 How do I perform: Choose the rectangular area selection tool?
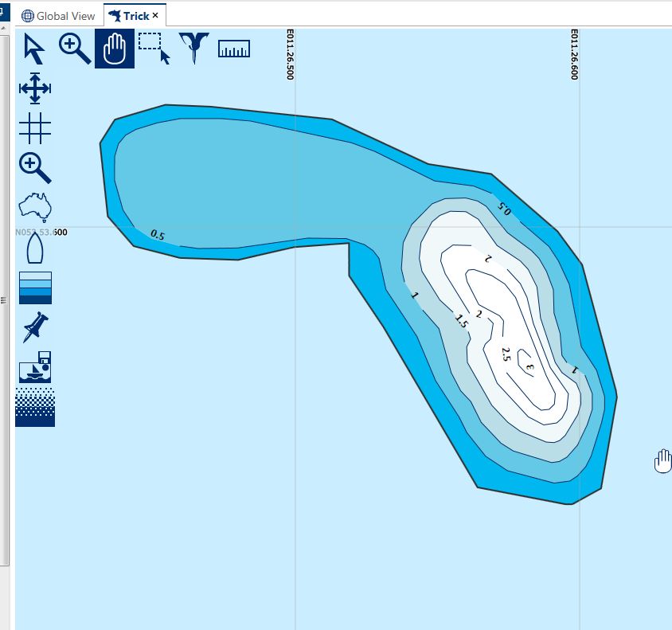154,49
